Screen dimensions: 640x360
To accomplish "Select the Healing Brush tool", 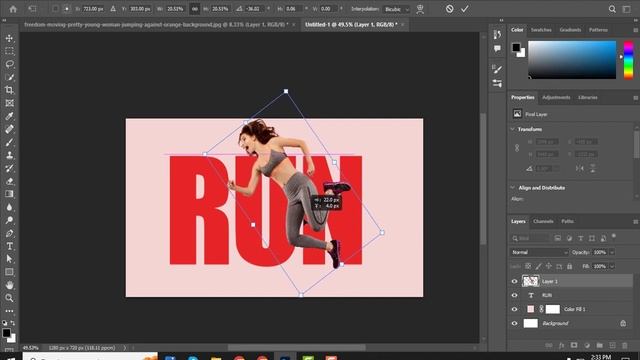I will [9, 129].
